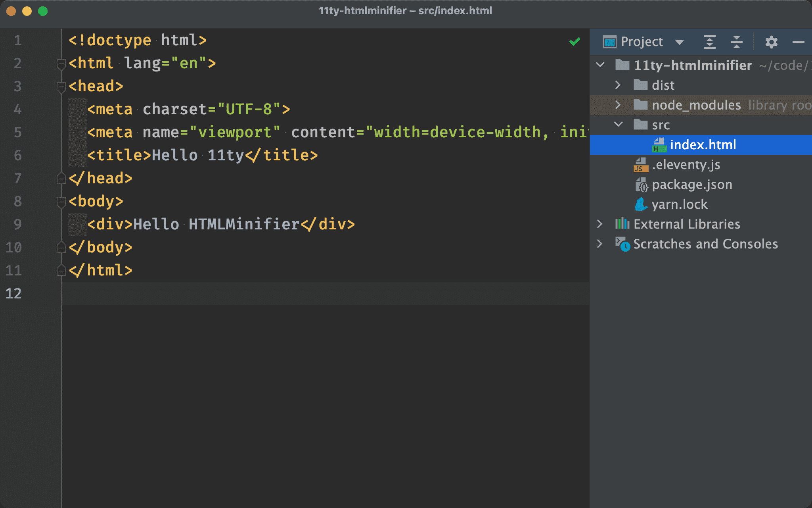
Task: Click line number 1 in the gutter
Action: tap(18, 40)
